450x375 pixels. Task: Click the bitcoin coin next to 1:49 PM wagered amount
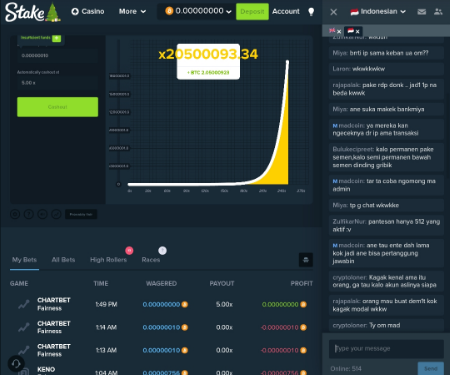tap(185, 304)
